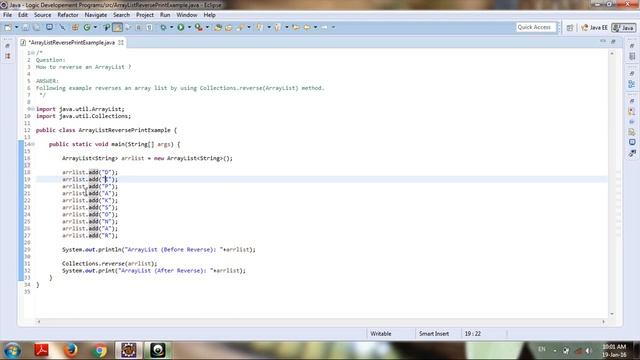Viewport: 640px width, 360px height.
Task: Click the Back navigation arrow icon
Action: pyautogui.click(x=307, y=27)
